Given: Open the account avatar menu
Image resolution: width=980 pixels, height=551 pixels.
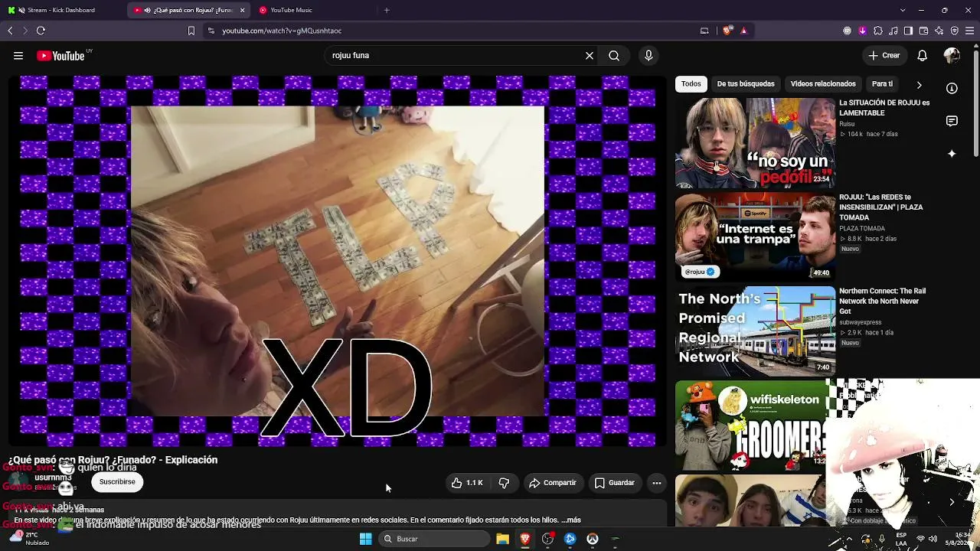Looking at the screenshot, I should click(x=952, y=55).
